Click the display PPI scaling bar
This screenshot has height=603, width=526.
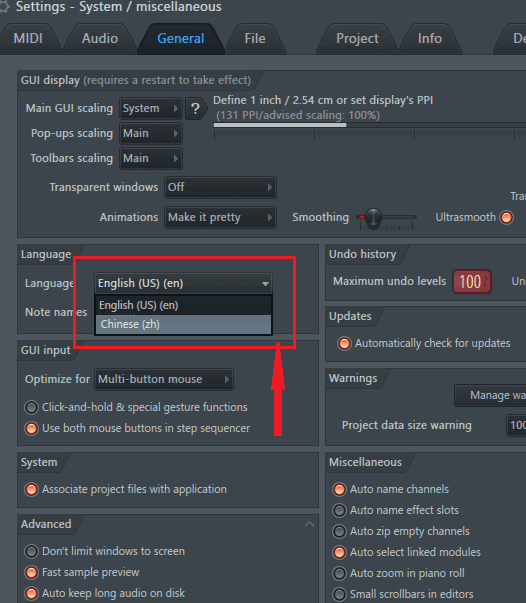[x=369, y=125]
